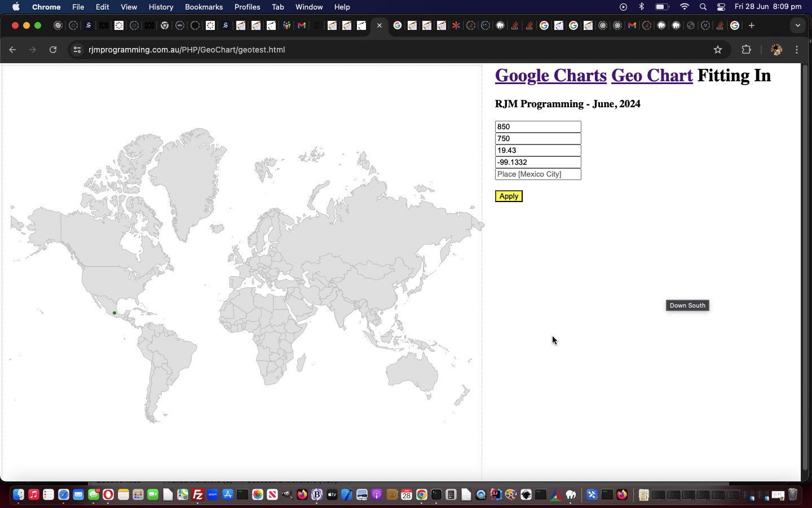Open Wi-Fi menu in menu bar

pyautogui.click(x=685, y=7)
